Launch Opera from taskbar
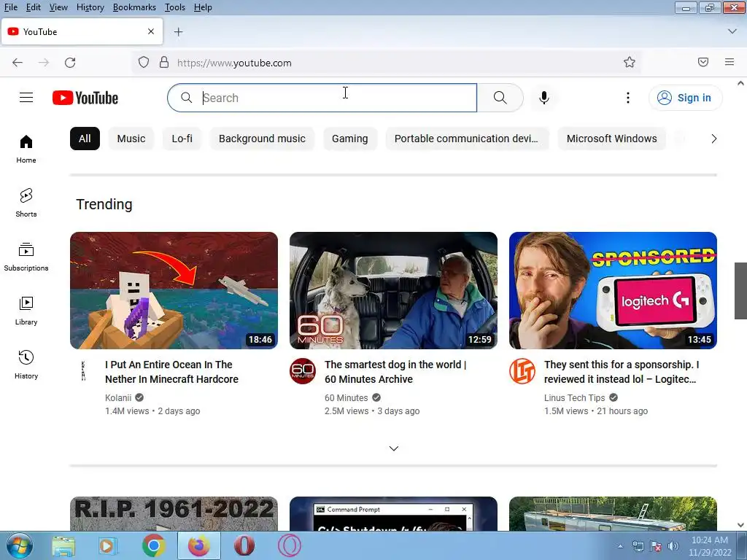Screen dimensions: 747x560 tap(244, 545)
